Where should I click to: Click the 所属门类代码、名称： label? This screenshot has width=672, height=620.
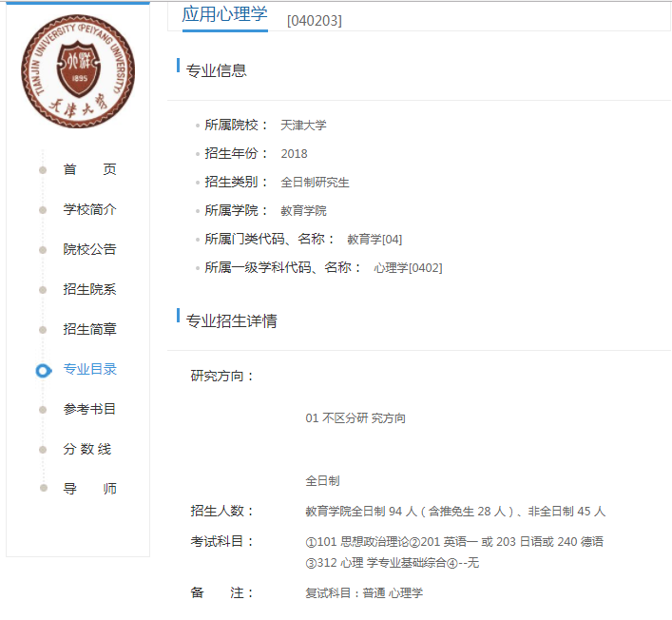pos(270,239)
